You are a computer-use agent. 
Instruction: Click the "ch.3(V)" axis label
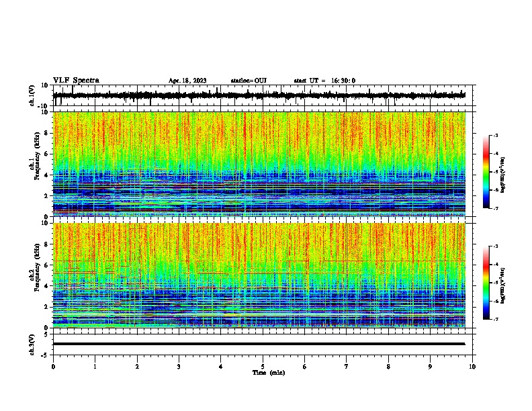click(32, 345)
